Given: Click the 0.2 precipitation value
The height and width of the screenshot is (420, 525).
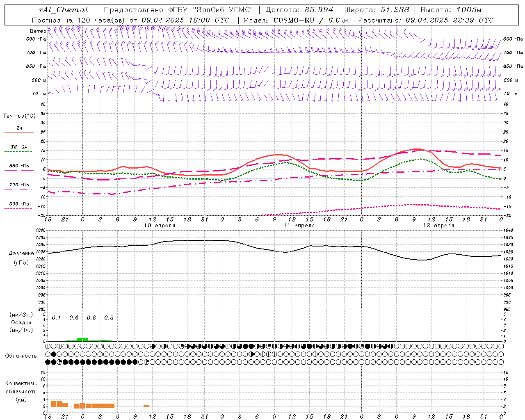Looking at the screenshot, I should pyautogui.click(x=109, y=318).
